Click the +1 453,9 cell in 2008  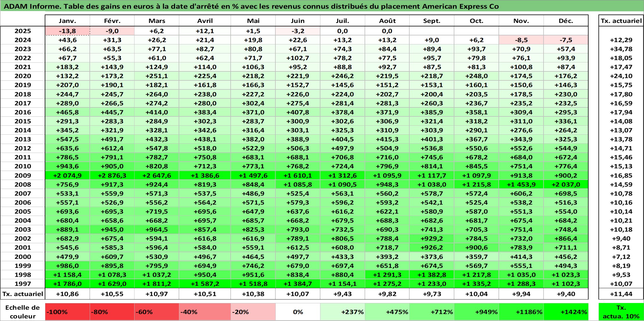(521, 184)
